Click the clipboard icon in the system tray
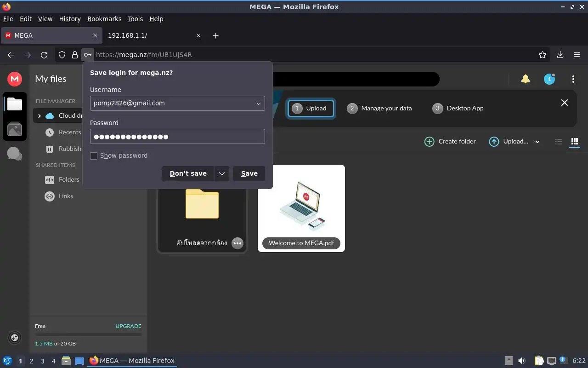 [539, 361]
